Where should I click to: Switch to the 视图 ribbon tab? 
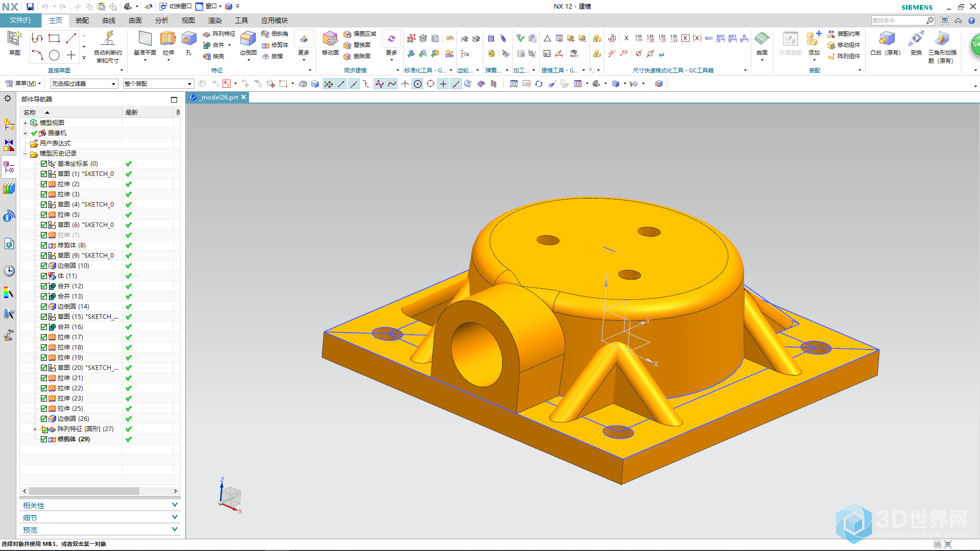pyautogui.click(x=188, y=20)
